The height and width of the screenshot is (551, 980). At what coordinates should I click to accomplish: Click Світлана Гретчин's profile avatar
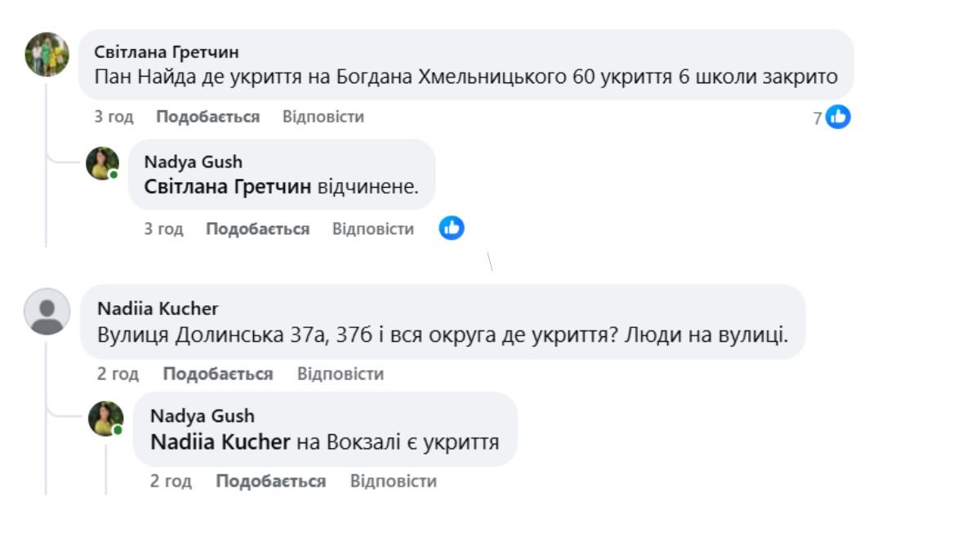pyautogui.click(x=47, y=55)
